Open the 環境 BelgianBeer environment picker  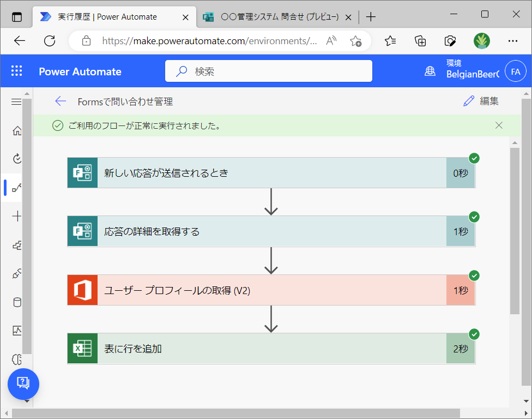coord(473,69)
